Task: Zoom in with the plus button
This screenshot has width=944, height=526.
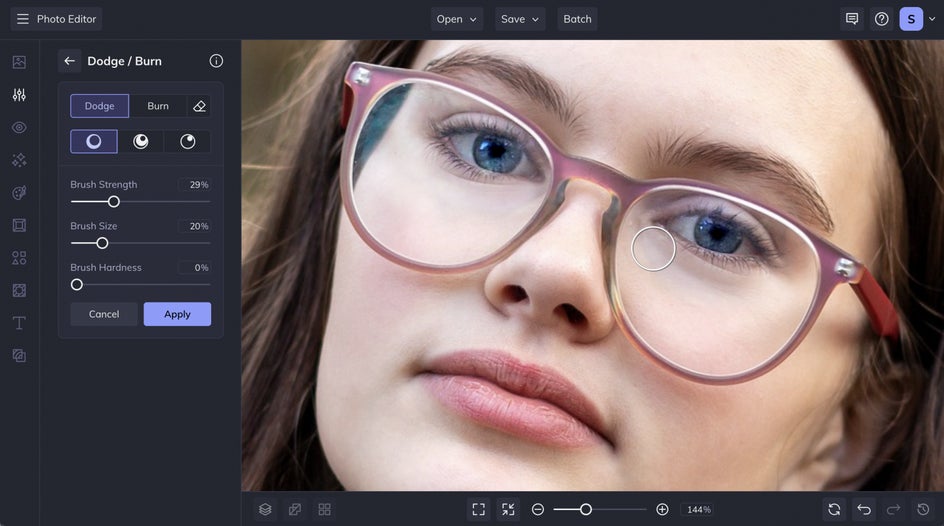Action: pyautogui.click(x=662, y=510)
